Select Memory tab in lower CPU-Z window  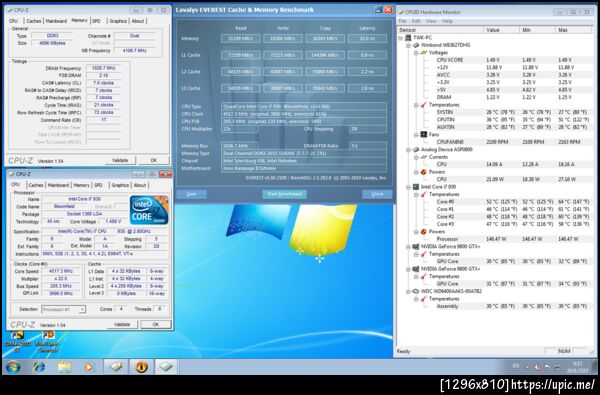(x=81, y=185)
